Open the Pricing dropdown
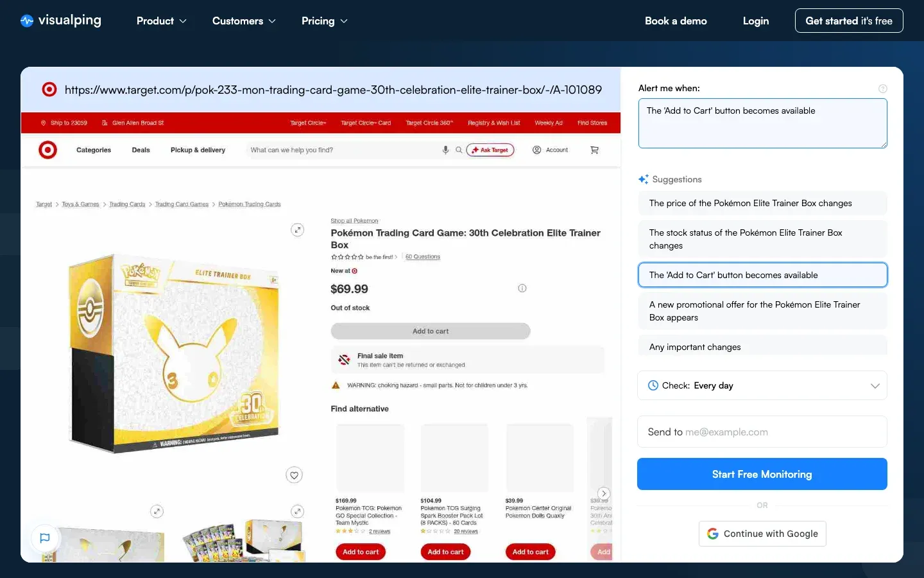 pyautogui.click(x=324, y=21)
